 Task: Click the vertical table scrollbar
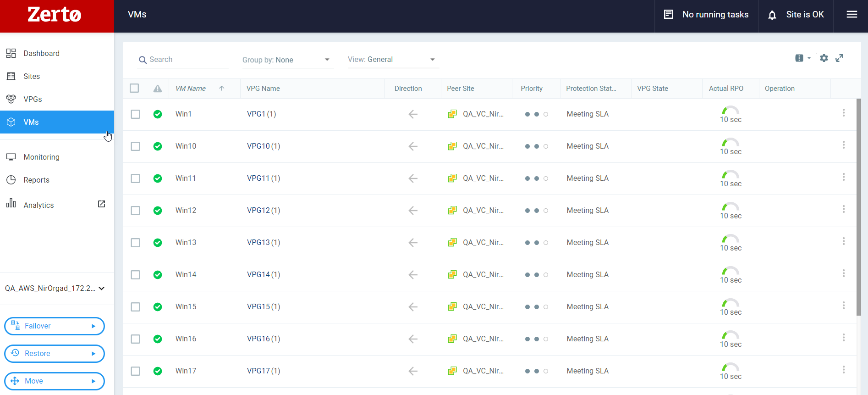pyautogui.click(x=859, y=206)
